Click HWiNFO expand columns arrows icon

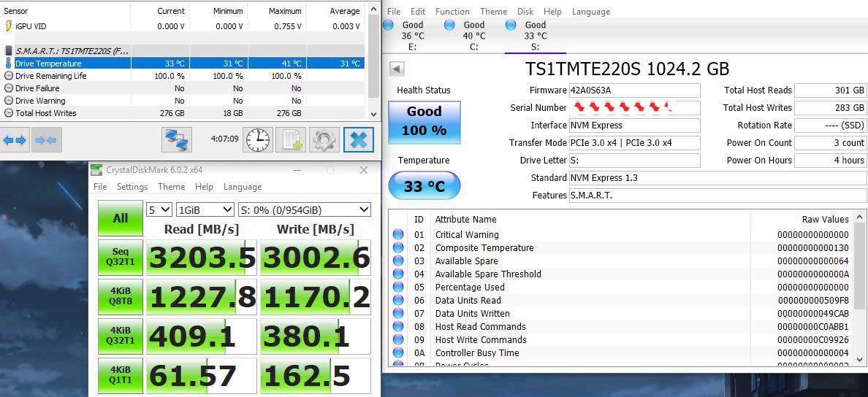[15, 140]
